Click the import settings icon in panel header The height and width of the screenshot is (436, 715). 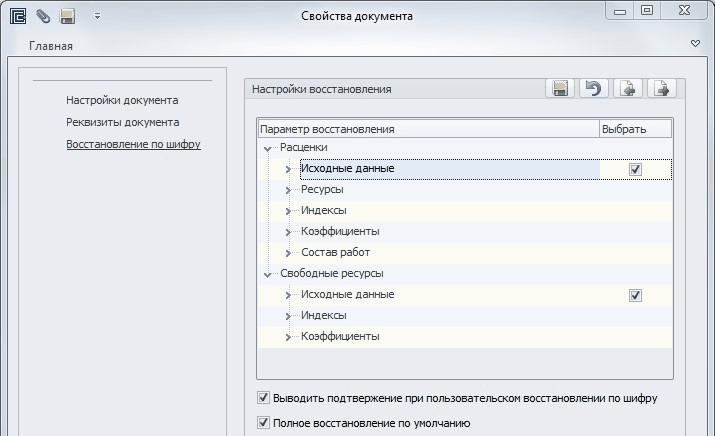(x=627, y=89)
